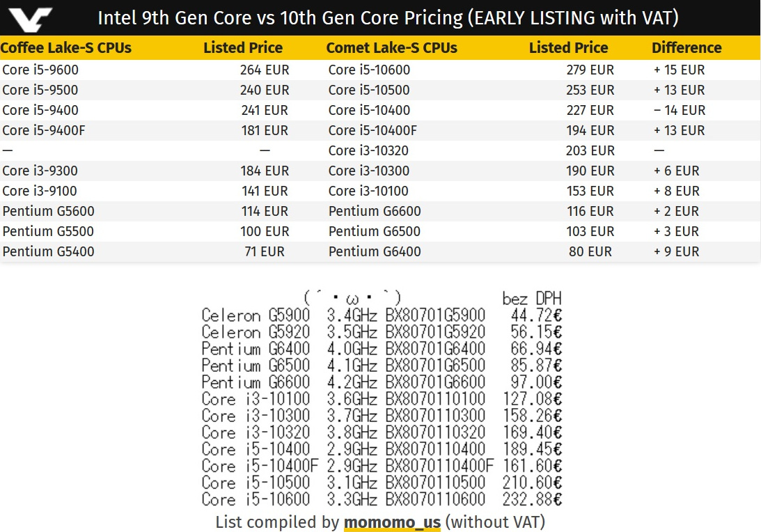Click the '127.08€' price in list
Viewport: 761px width, 532px height.
(x=533, y=399)
